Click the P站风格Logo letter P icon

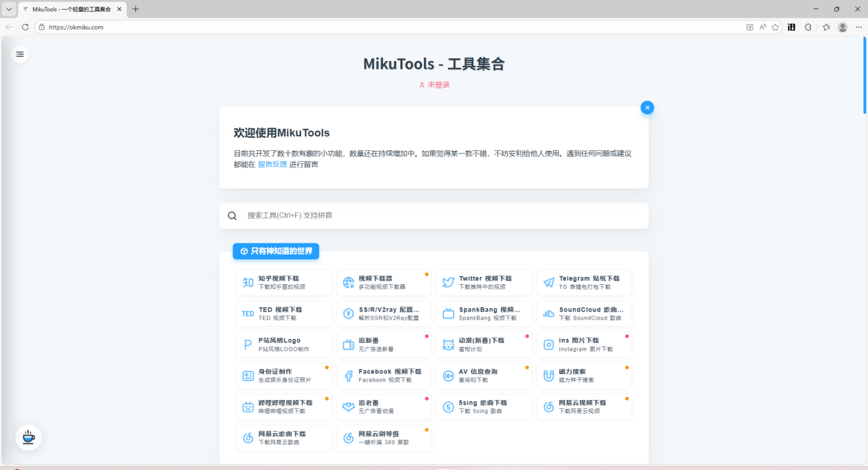tap(248, 345)
